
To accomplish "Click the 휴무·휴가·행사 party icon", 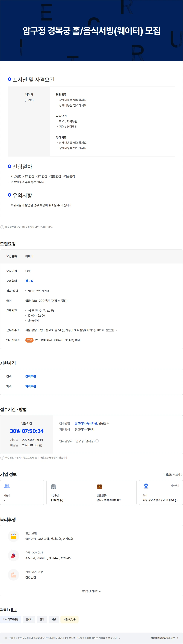I will point(14,555).
